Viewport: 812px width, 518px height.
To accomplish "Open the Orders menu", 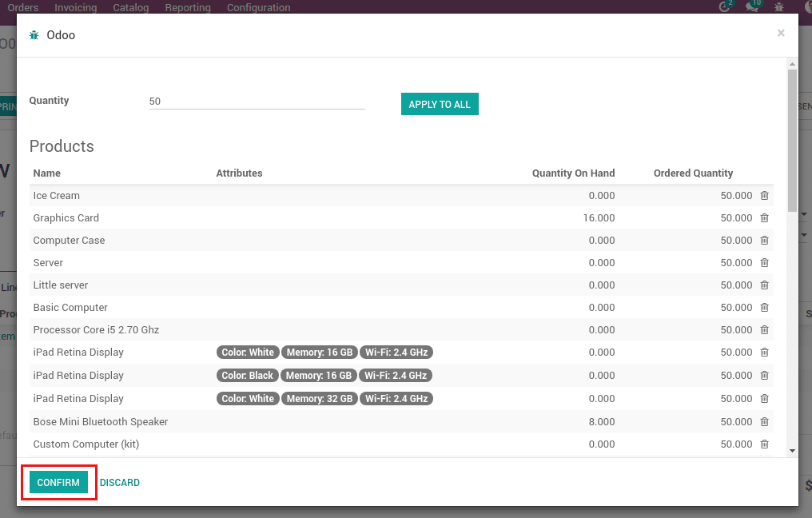I will pyautogui.click(x=23, y=7).
